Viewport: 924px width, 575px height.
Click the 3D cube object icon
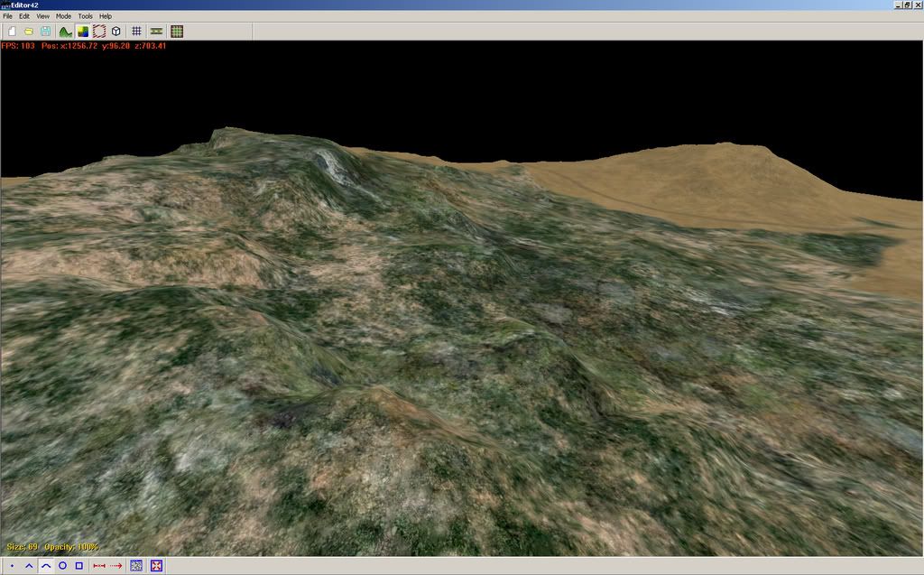[115, 32]
